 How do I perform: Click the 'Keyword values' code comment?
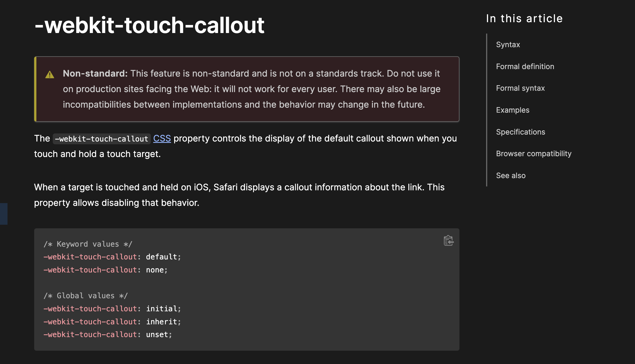coord(88,244)
